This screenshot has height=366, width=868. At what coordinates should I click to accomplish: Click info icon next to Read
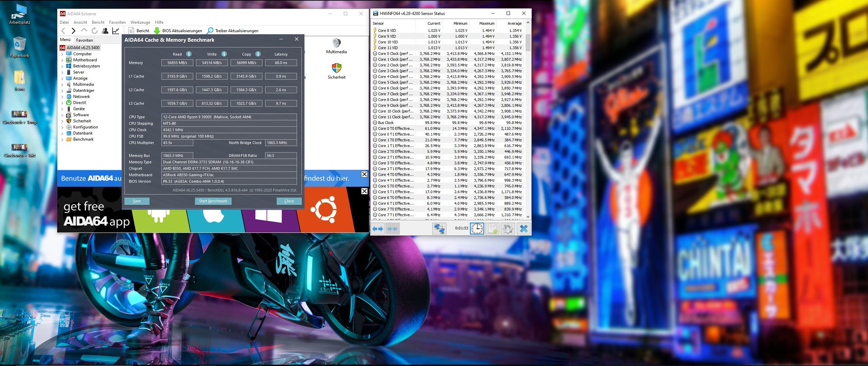(189, 54)
